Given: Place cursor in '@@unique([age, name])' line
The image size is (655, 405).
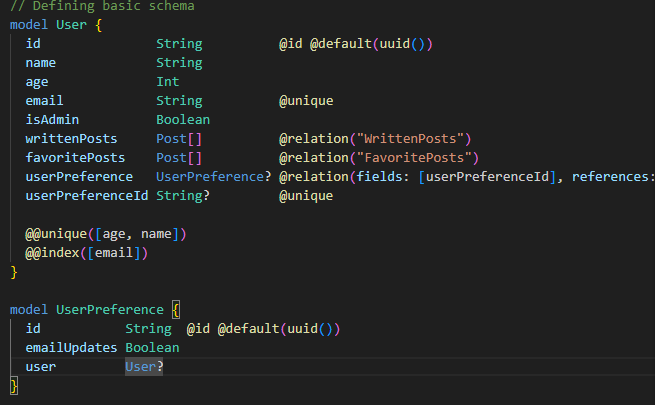Looking at the screenshot, I should point(106,234).
